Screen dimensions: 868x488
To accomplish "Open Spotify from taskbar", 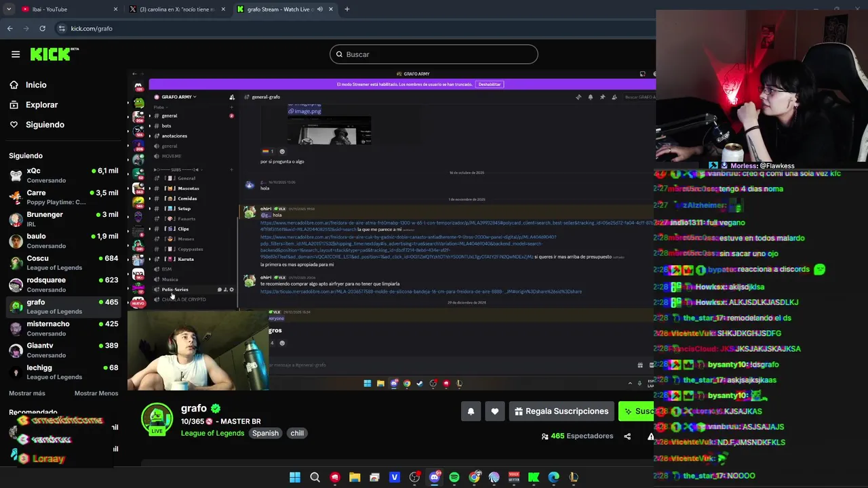I will click(x=454, y=477).
